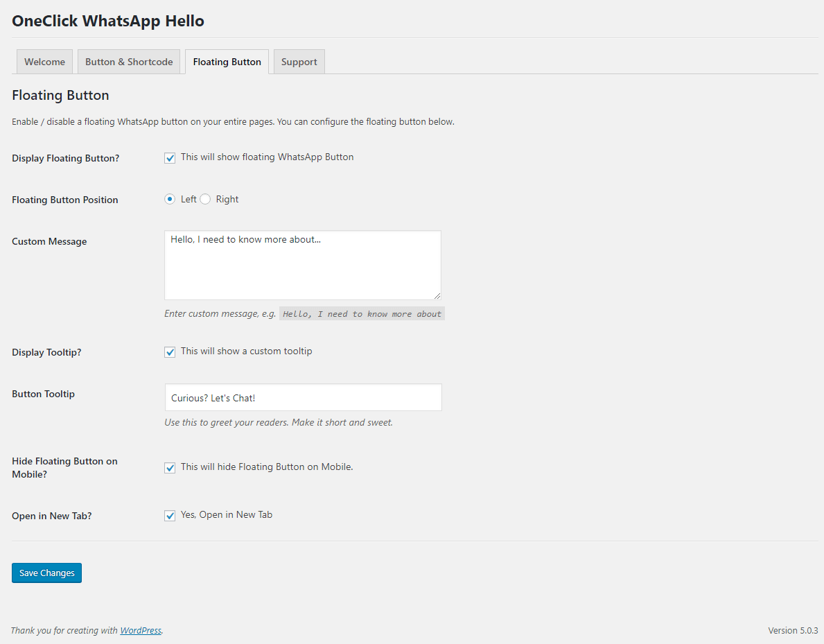
Task: Toggle Open in New Tab checkbox
Action: pyautogui.click(x=170, y=515)
